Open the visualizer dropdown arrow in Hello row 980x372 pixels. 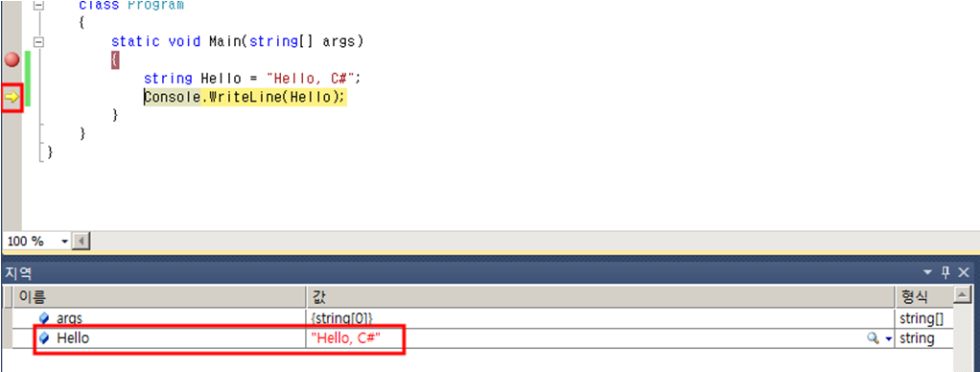click(889, 339)
